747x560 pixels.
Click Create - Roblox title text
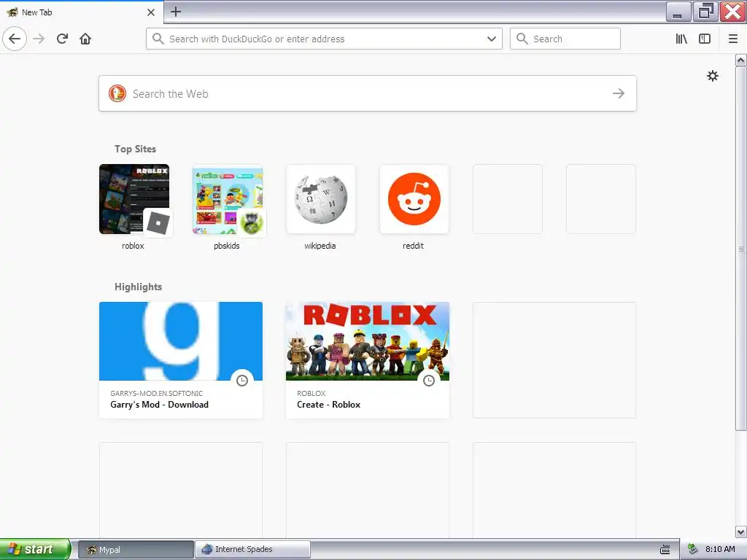click(328, 404)
